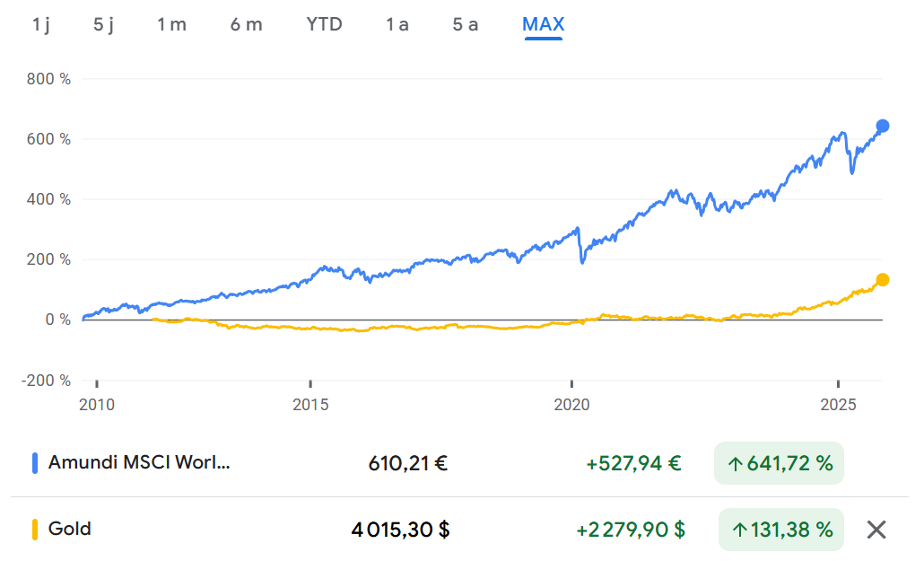Open the Gold comparison row label
This screenshot has height=561, width=924.
(x=70, y=529)
